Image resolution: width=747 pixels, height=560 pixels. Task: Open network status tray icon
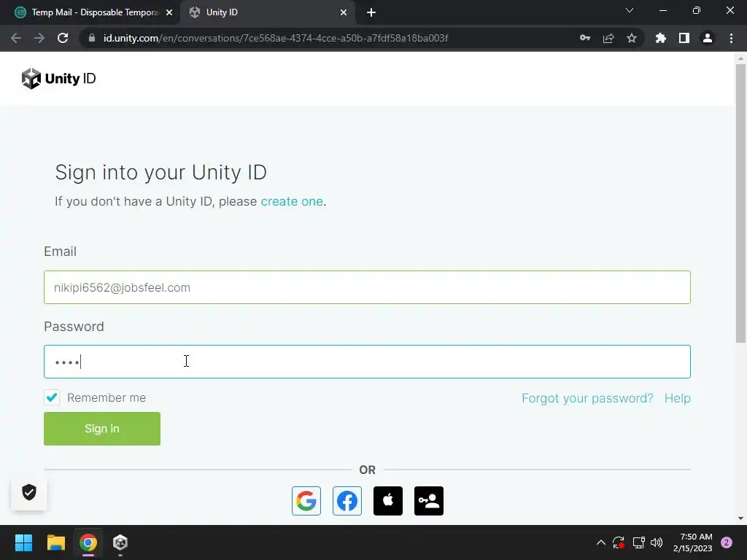[x=638, y=542]
